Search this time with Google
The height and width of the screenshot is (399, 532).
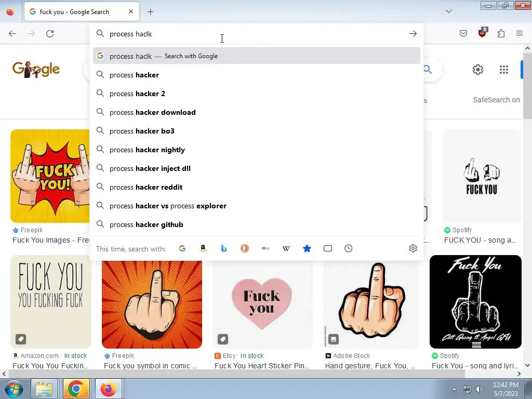pos(182,248)
